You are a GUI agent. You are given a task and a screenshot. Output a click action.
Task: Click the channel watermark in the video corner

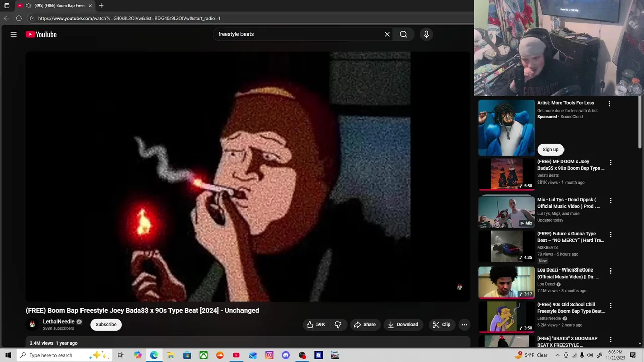coord(459,287)
